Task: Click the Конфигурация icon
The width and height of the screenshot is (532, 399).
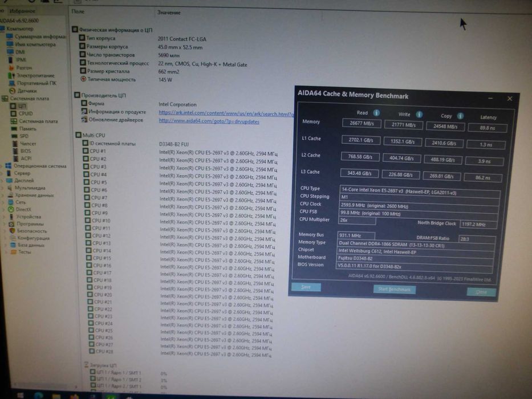Action: pyautogui.click(x=13, y=238)
